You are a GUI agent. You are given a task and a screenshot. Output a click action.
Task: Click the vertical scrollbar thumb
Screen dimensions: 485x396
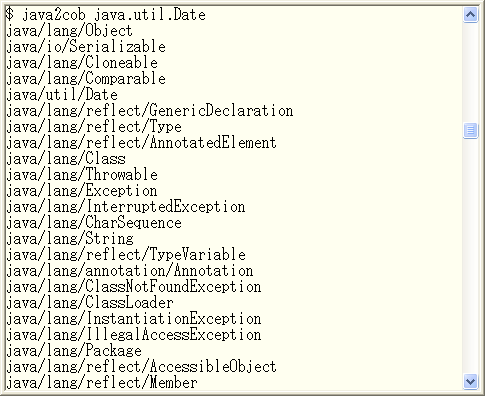click(x=470, y=130)
